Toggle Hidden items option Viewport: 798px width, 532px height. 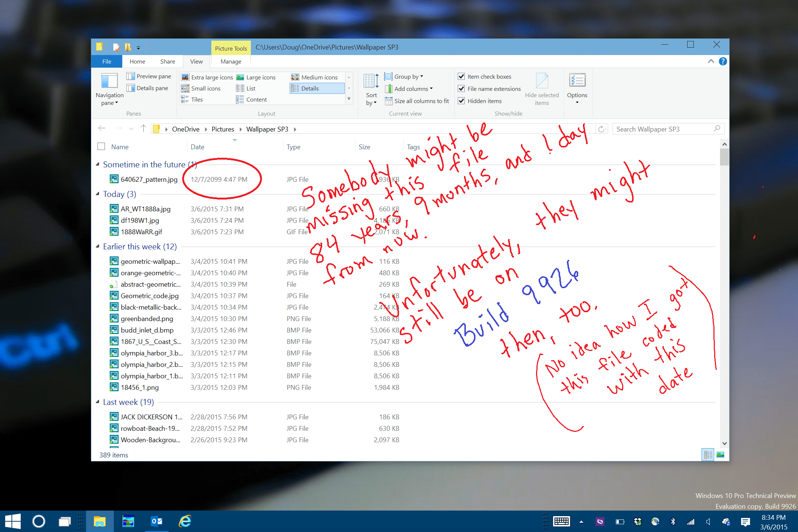point(480,101)
